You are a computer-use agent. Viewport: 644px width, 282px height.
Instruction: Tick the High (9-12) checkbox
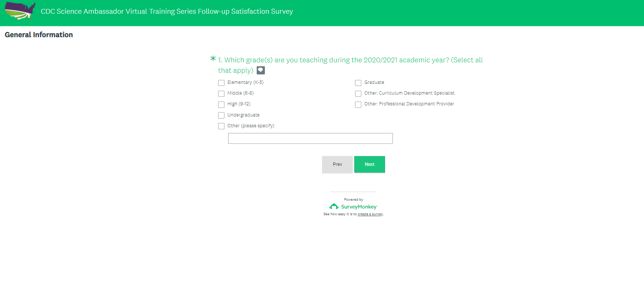221,104
